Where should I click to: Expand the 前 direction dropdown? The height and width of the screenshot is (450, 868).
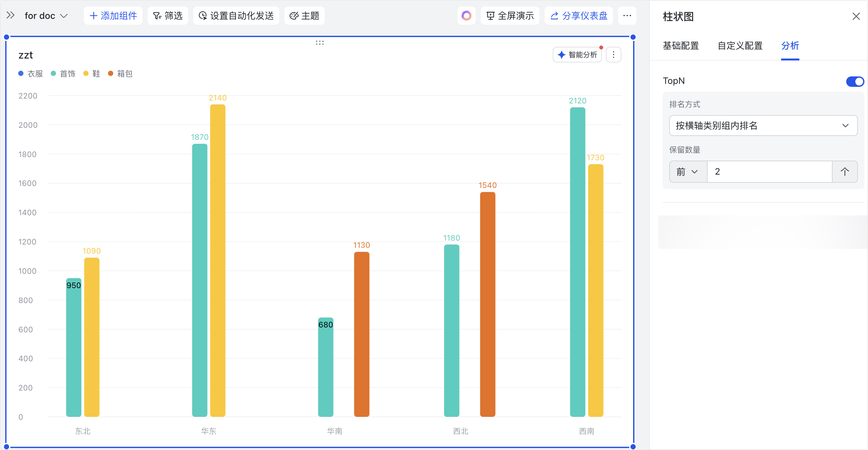point(687,172)
